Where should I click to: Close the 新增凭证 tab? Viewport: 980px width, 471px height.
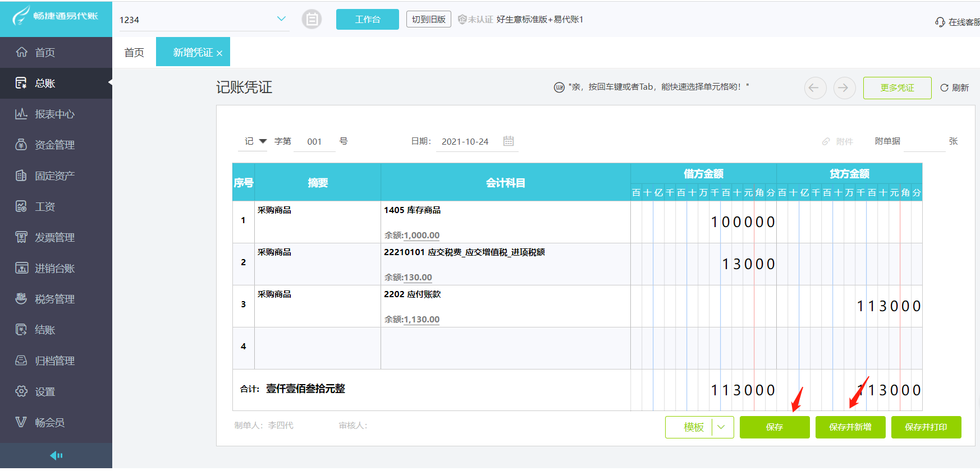click(x=219, y=53)
